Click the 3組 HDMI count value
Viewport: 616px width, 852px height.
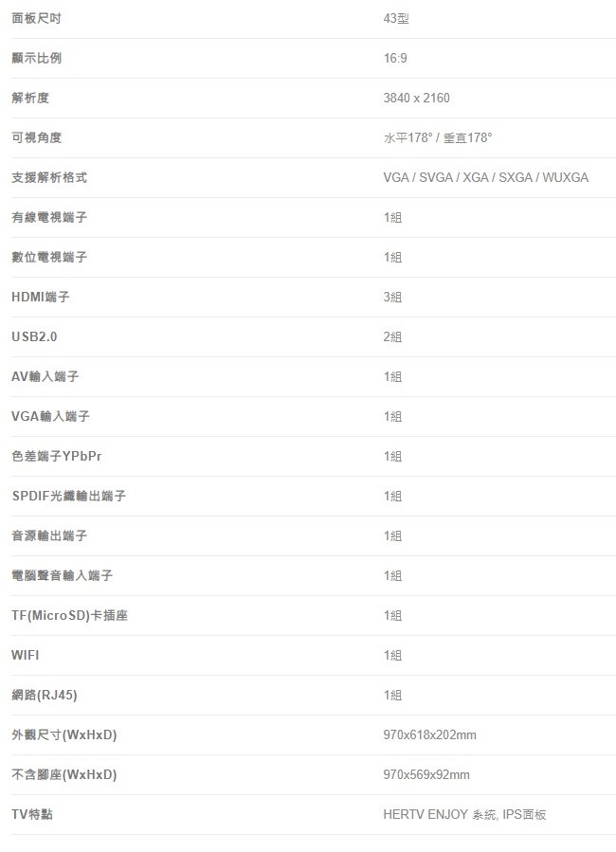click(x=392, y=297)
